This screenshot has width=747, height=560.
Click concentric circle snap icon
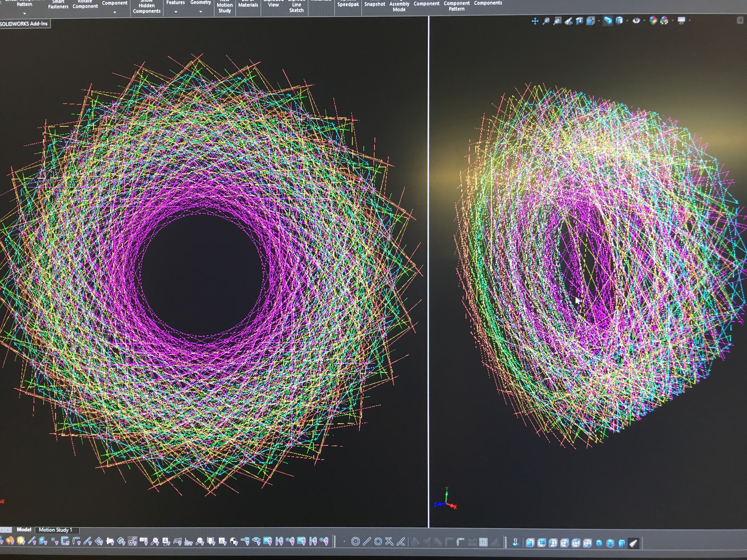pyautogui.click(x=356, y=542)
